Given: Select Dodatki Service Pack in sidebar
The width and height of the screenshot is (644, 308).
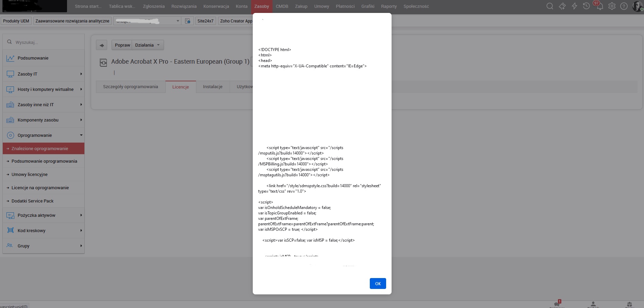Looking at the screenshot, I should click(x=44, y=201).
